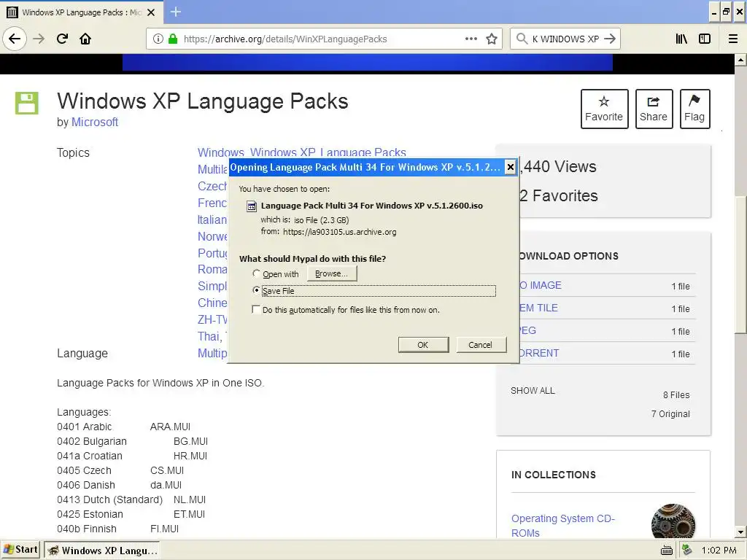Select the Save File radio option

click(256, 290)
